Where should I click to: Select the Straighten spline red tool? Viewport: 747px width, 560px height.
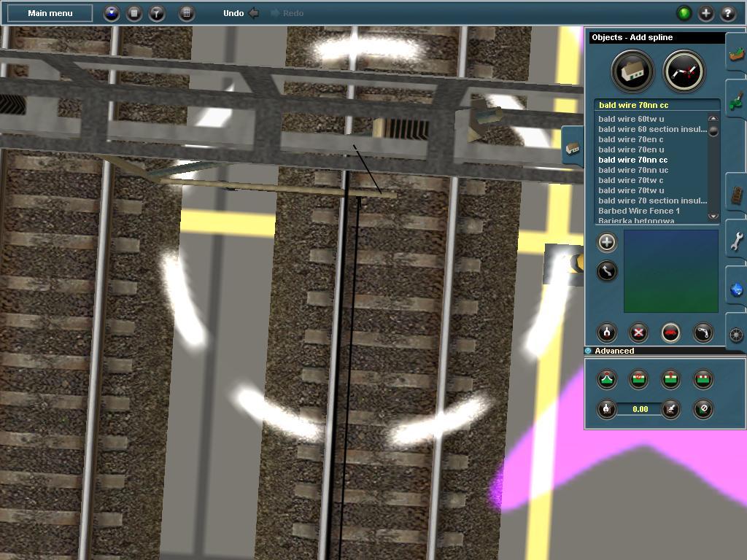point(671,332)
